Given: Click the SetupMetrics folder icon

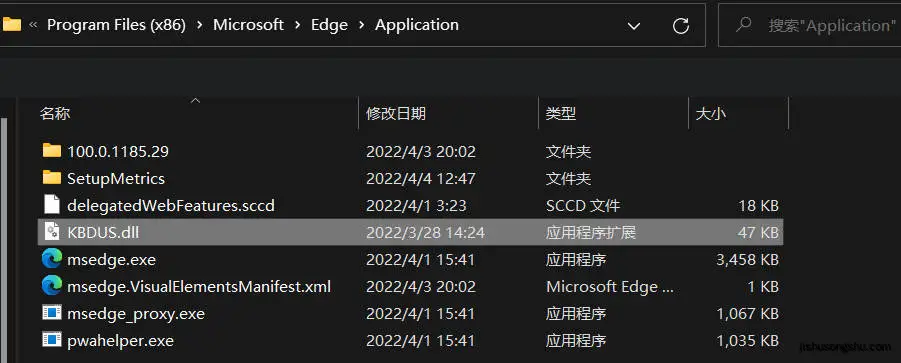Looking at the screenshot, I should (x=52, y=177).
